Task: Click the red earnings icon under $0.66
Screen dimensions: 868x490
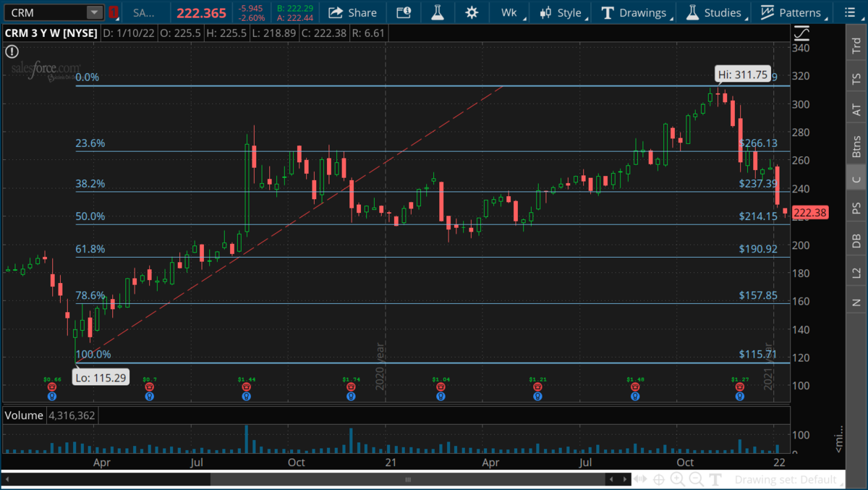Action: click(x=51, y=387)
